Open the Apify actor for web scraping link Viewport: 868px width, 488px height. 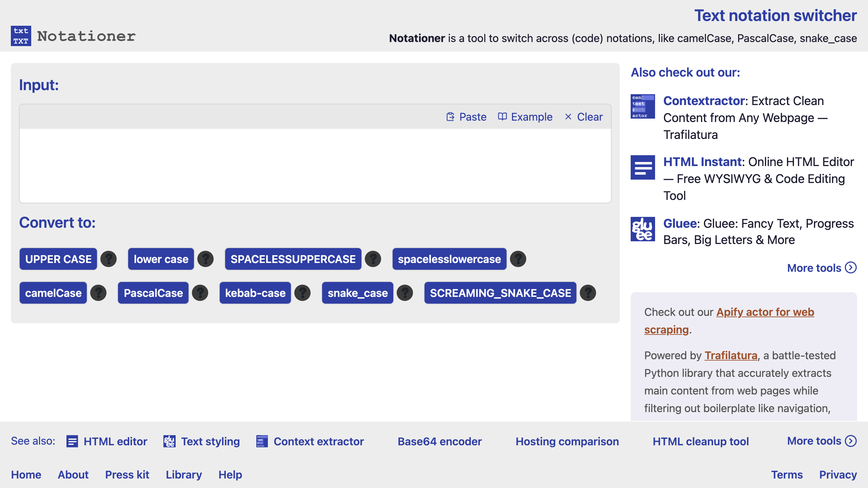(x=765, y=312)
